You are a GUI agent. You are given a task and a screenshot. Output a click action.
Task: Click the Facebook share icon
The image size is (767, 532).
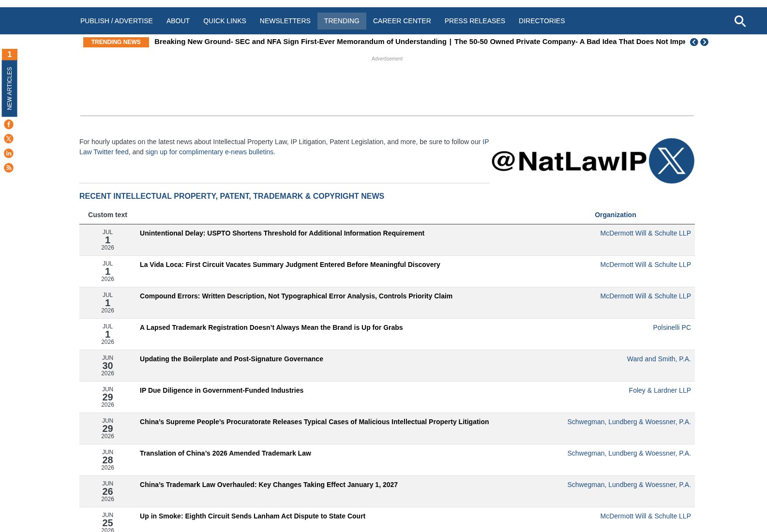9,124
